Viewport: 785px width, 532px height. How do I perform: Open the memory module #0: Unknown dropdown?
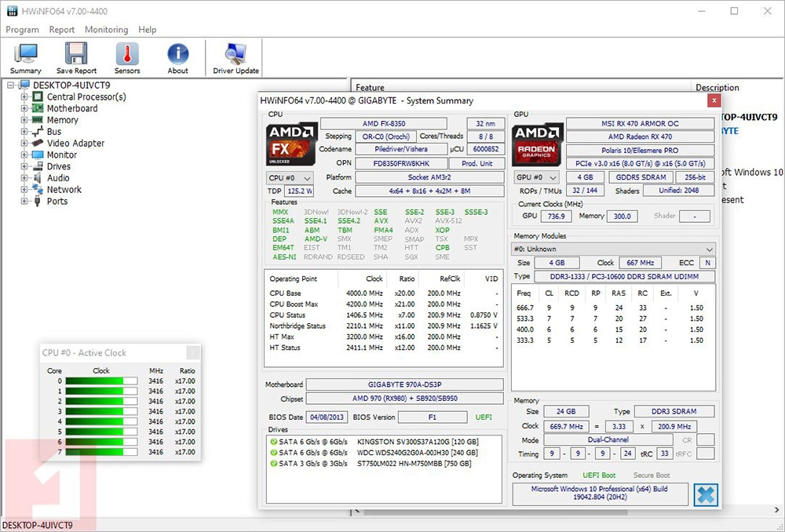pos(613,250)
